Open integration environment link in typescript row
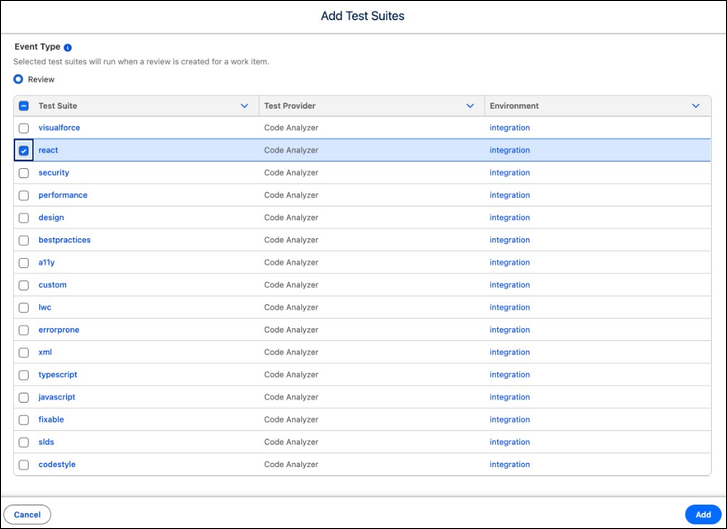 [510, 375]
